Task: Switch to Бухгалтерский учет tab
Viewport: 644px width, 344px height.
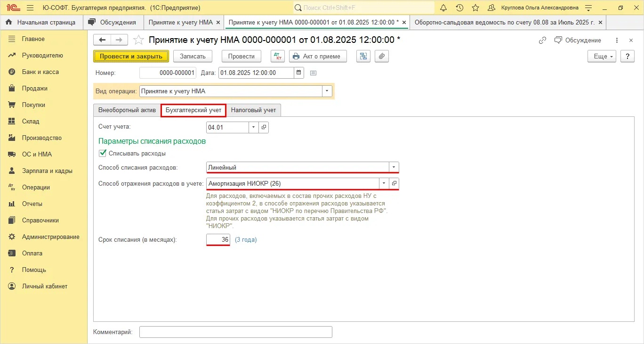Action: (193, 110)
